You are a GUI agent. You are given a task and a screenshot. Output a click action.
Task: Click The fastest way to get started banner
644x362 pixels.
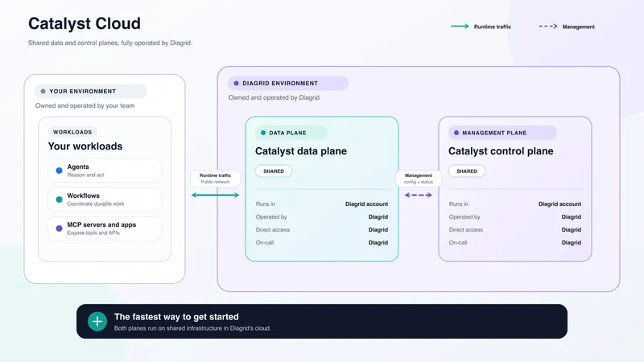click(321, 321)
